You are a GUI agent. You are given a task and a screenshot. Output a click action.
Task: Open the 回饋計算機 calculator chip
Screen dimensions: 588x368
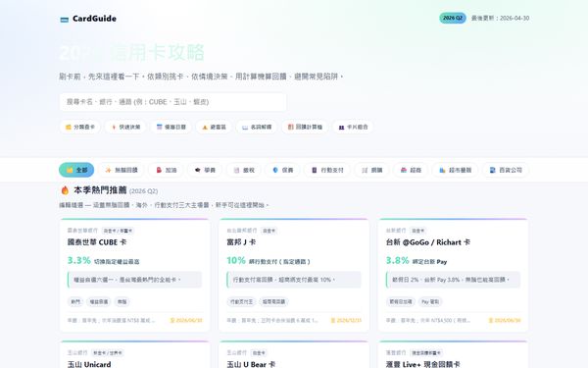click(x=305, y=127)
